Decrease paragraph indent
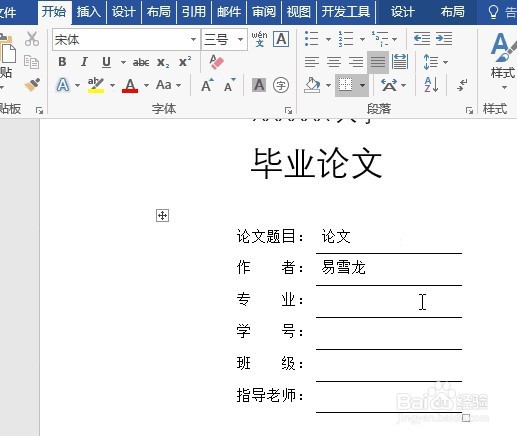 tap(422, 39)
